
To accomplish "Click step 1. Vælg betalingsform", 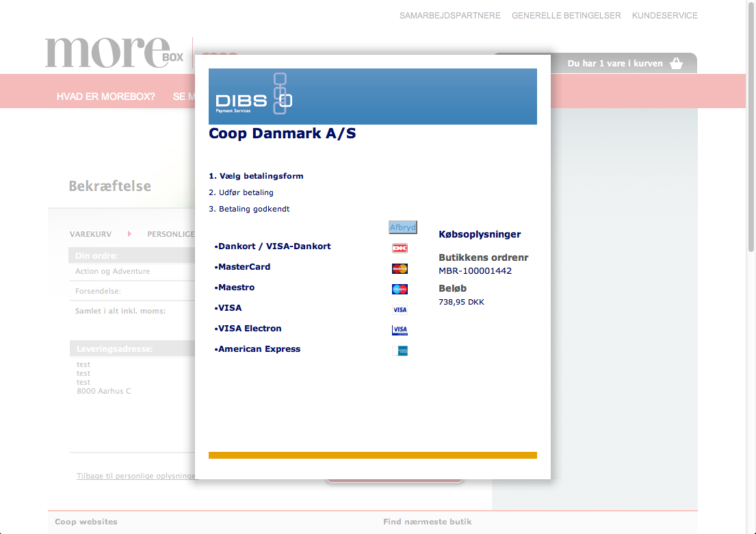I will point(256,176).
